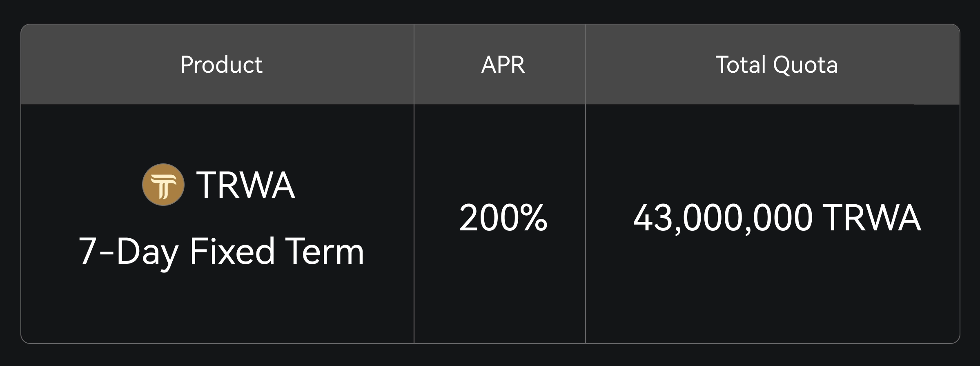Click the TRWA unit in Total Quota cell
The image size is (980, 366).
pyautogui.click(x=871, y=218)
